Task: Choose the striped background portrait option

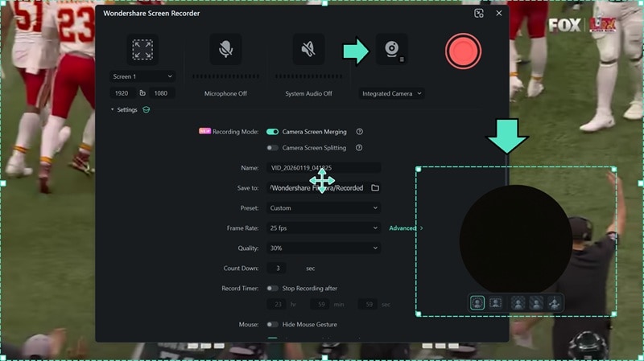Action: point(536,303)
